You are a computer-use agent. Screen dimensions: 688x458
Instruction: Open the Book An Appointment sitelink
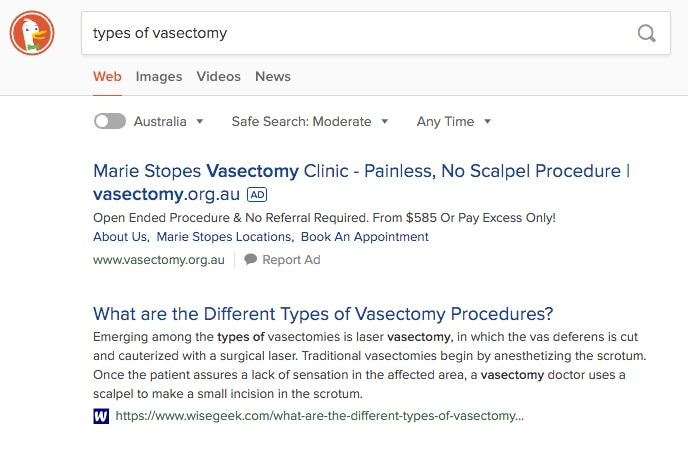pos(365,237)
